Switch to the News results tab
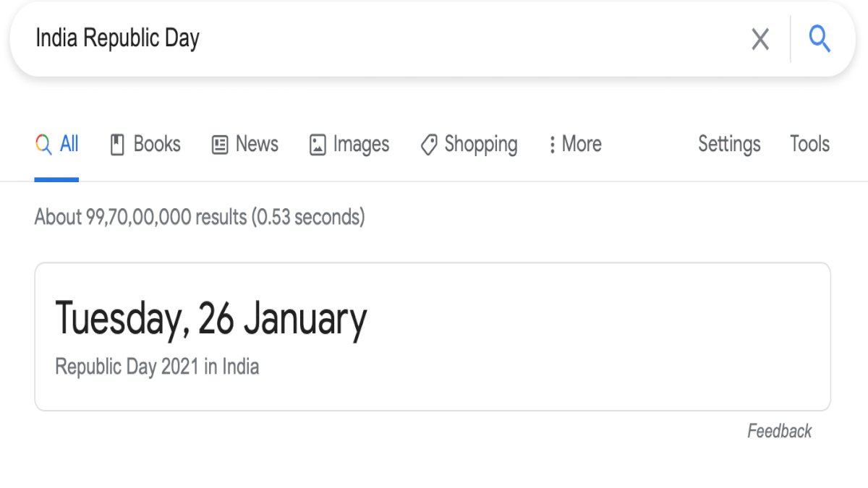 pyautogui.click(x=245, y=144)
